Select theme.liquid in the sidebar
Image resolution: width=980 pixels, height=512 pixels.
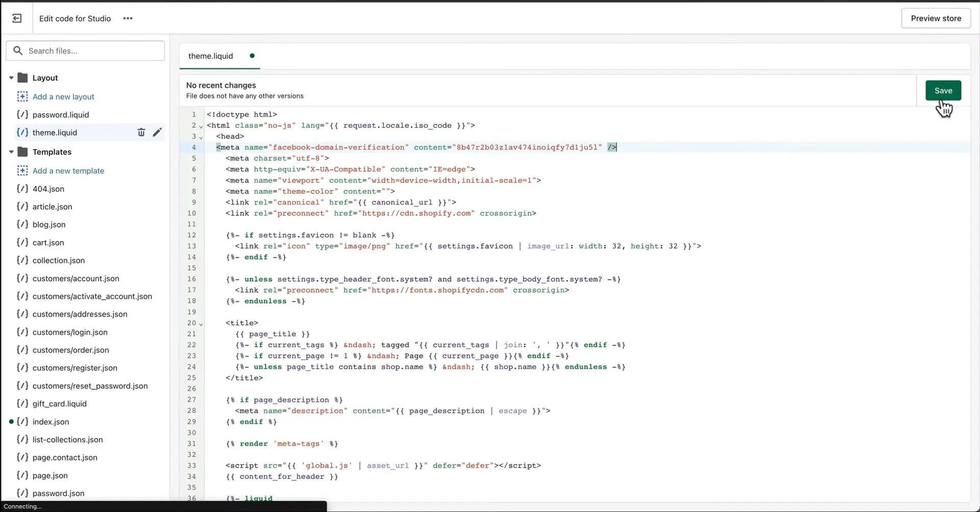(x=55, y=133)
